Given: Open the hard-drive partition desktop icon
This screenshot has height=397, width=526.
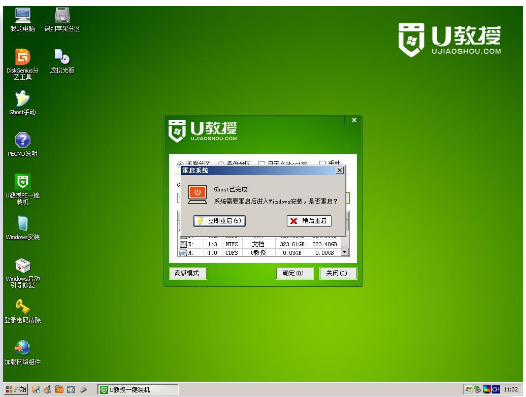Looking at the screenshot, I should coord(62,19).
